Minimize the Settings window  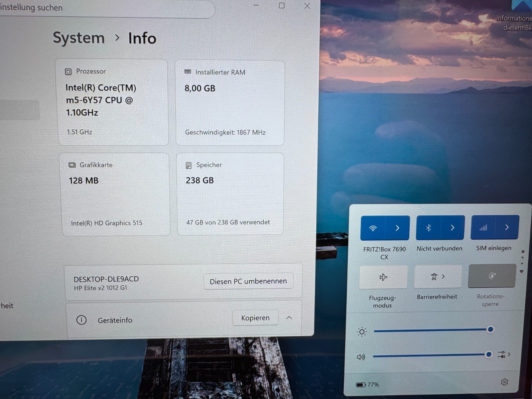coord(256,5)
